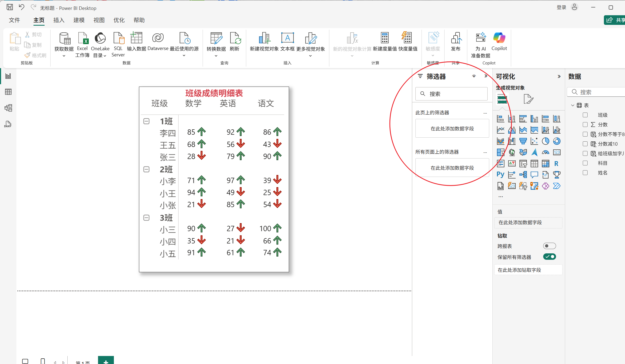Open the 获取数据 dropdown arrow
Viewport: 625px width, 364px height.
[64, 56]
